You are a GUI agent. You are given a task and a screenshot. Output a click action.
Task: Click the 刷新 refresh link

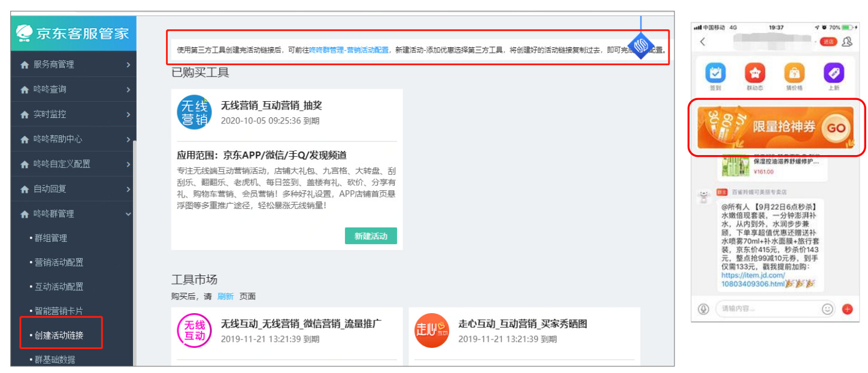click(225, 296)
